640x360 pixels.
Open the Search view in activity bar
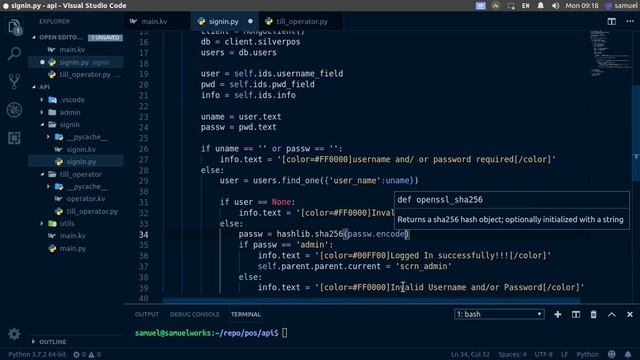(14, 53)
